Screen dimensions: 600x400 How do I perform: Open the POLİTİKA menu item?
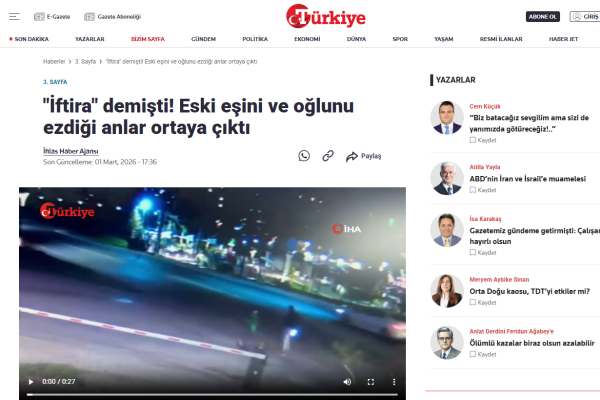pyautogui.click(x=255, y=39)
